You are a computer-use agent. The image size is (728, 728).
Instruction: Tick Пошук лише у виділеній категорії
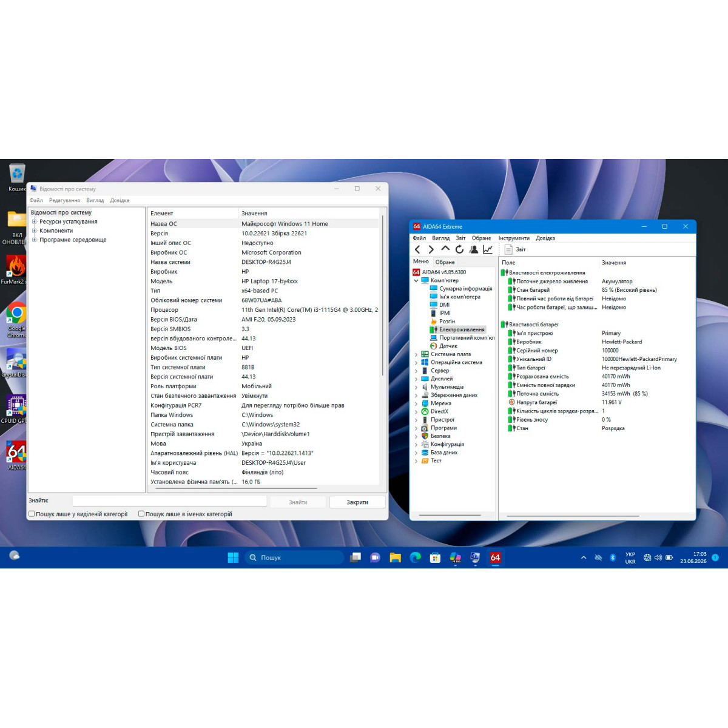tap(32, 514)
